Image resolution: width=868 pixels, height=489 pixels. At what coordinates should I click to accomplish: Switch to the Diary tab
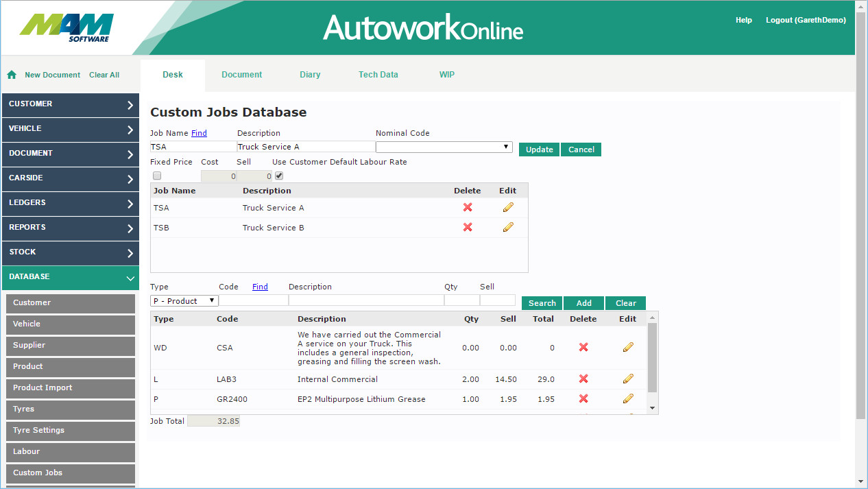tap(310, 75)
